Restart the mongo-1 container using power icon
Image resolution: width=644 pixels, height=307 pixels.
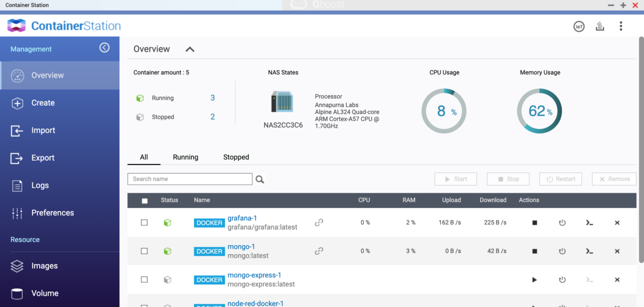[x=562, y=251]
